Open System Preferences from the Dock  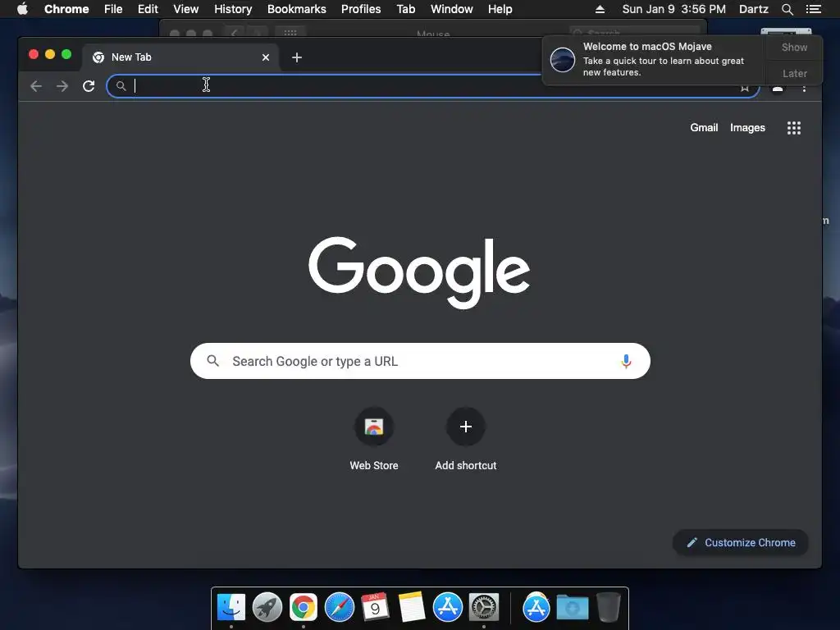click(484, 608)
